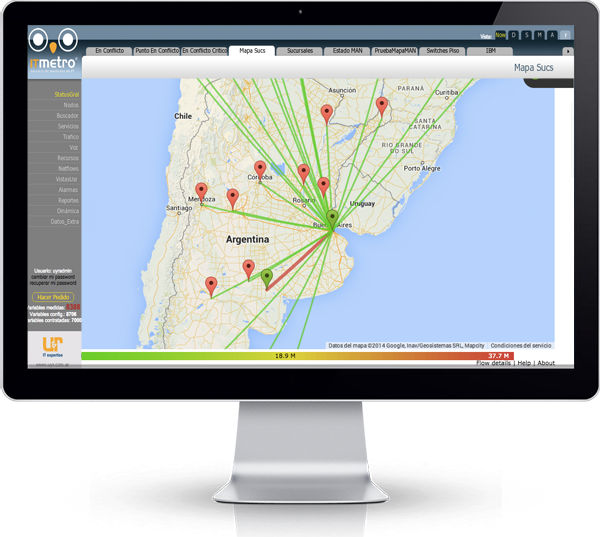Click the Santiago map label
600x537 pixels.
[179, 208]
